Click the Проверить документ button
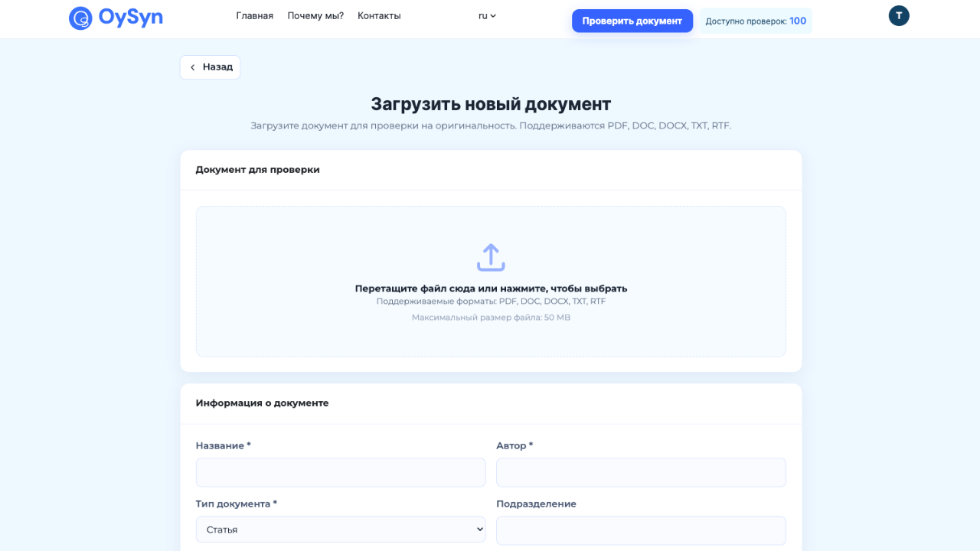Viewport: 980px width, 551px height. point(632,21)
